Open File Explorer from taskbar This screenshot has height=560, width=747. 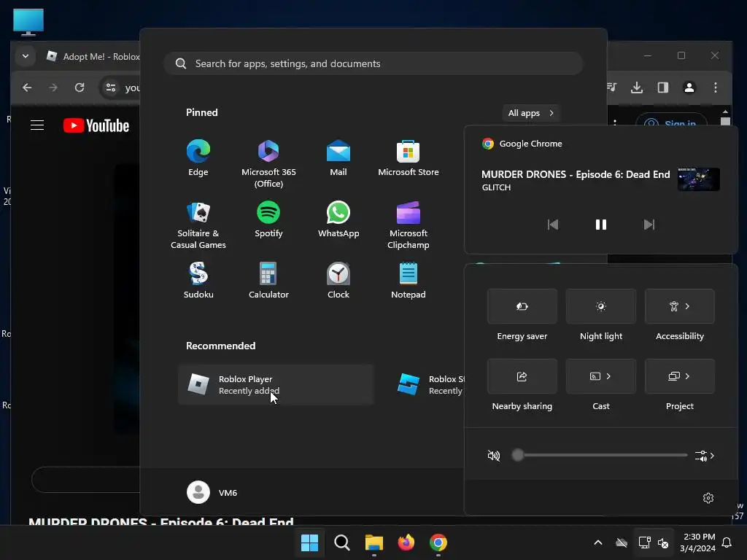(374, 542)
